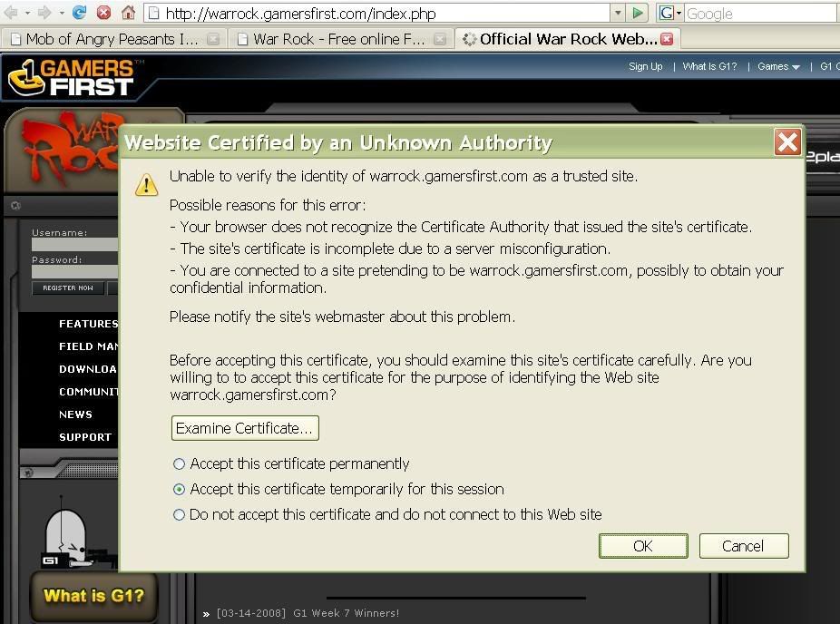Select Accept this certificate permanently
Screen dimensions: 840x624
tap(179, 463)
